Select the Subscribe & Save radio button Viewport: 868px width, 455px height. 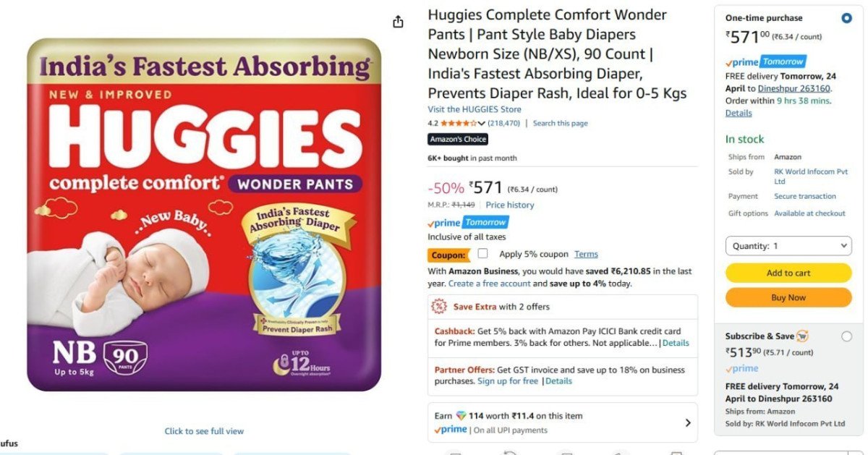point(846,336)
